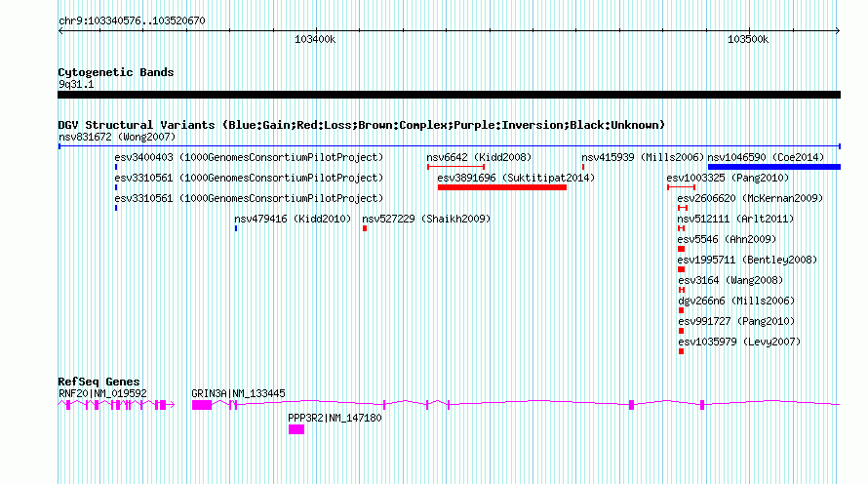The height and width of the screenshot is (484, 868).
Task: Select the 103500k ruler position label
Action: 748,39
